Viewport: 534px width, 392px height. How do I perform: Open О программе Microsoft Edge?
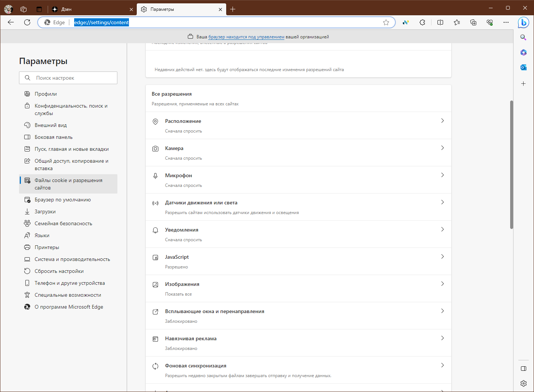tap(68, 307)
